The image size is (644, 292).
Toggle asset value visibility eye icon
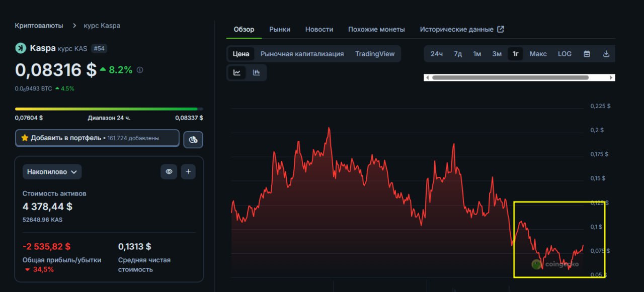coord(169,171)
